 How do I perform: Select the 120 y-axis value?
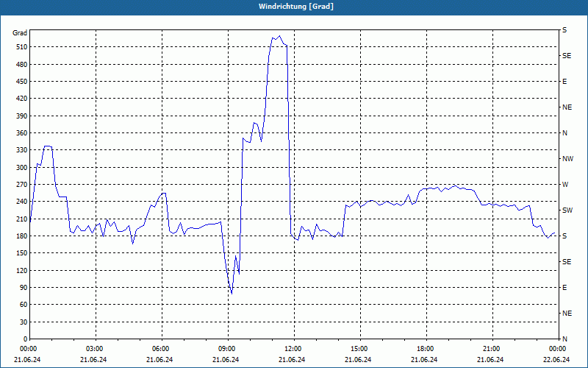[21, 270]
